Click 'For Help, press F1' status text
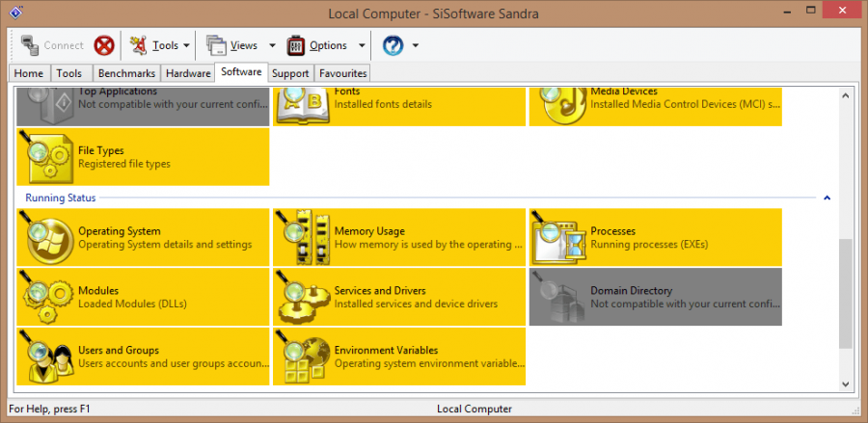 (50, 410)
